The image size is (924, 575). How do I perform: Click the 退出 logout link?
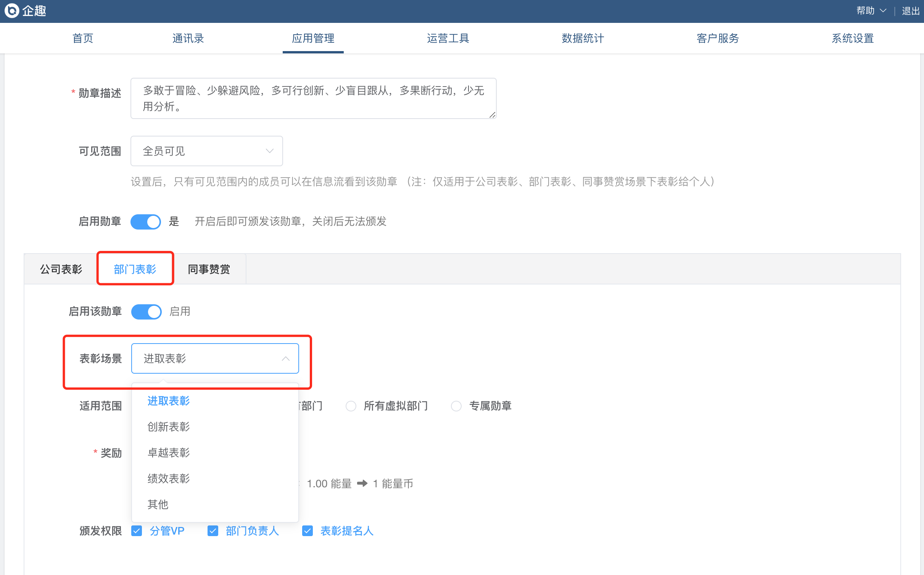(x=910, y=11)
